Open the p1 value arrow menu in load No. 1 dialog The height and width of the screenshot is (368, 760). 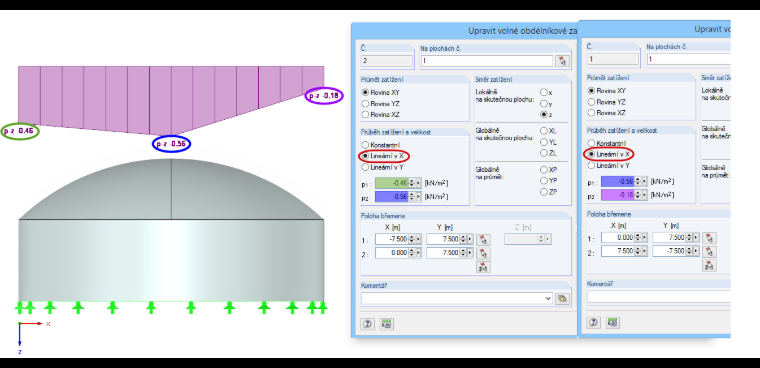pyautogui.click(x=645, y=181)
